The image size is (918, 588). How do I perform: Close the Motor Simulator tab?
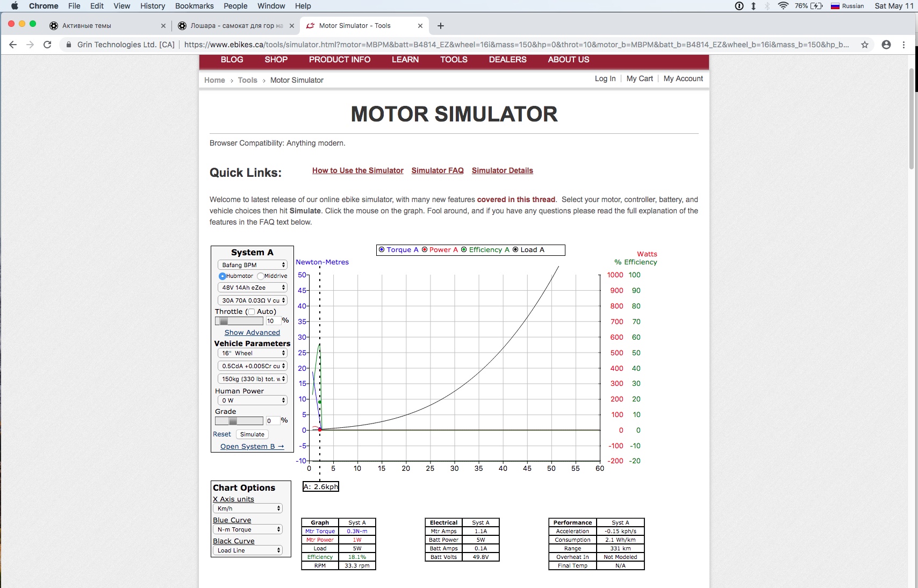click(420, 26)
